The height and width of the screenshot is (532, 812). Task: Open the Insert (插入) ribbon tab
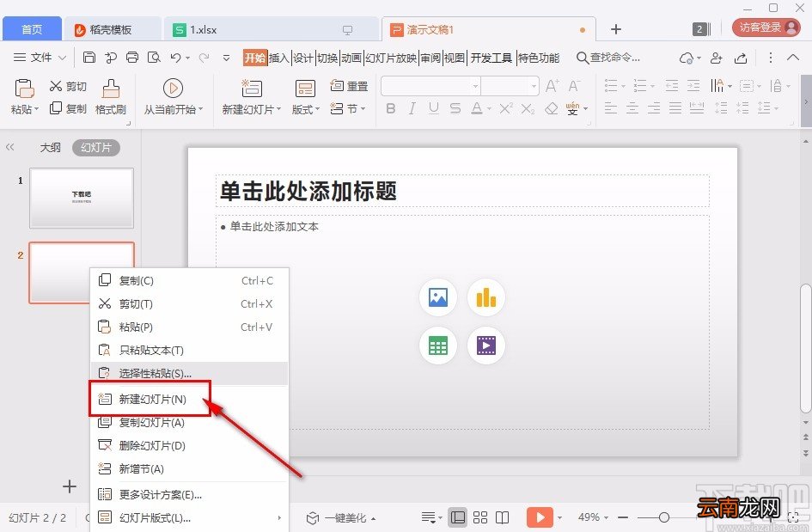click(x=279, y=58)
